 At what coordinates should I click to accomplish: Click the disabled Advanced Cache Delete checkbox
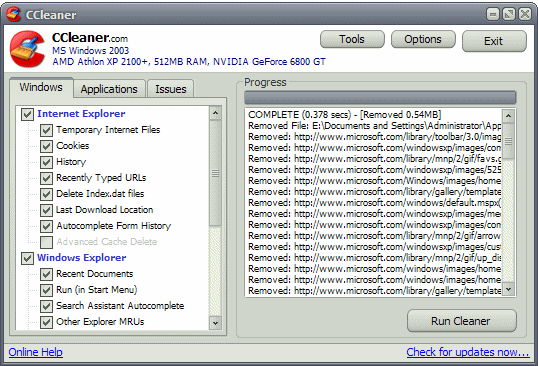[x=46, y=242]
